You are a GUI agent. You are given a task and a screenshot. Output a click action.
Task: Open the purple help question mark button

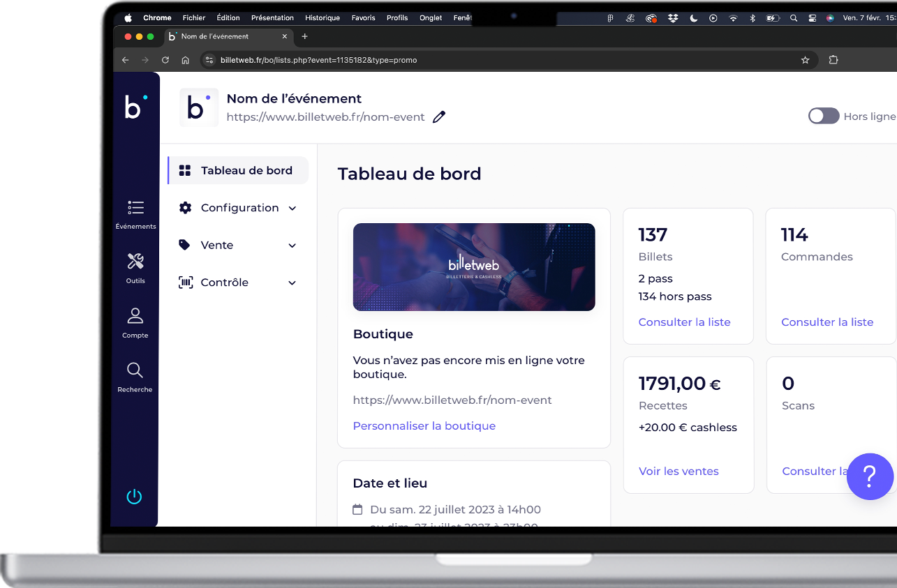(869, 476)
